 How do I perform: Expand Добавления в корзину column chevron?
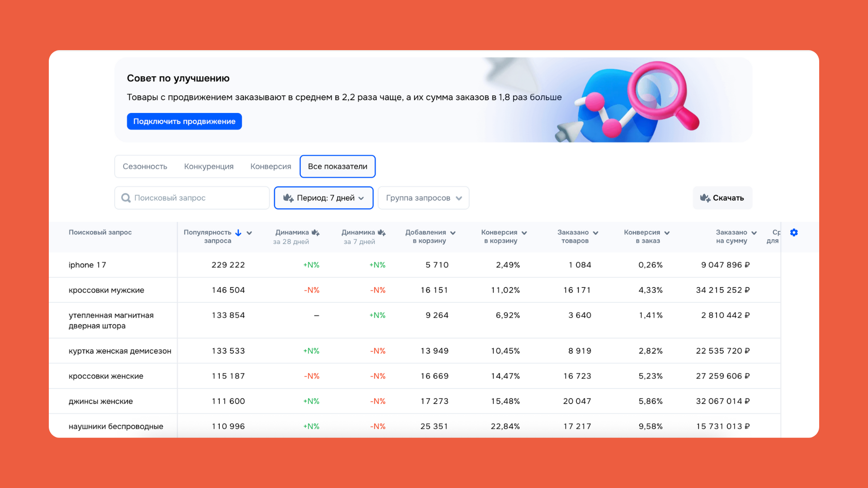pos(453,233)
